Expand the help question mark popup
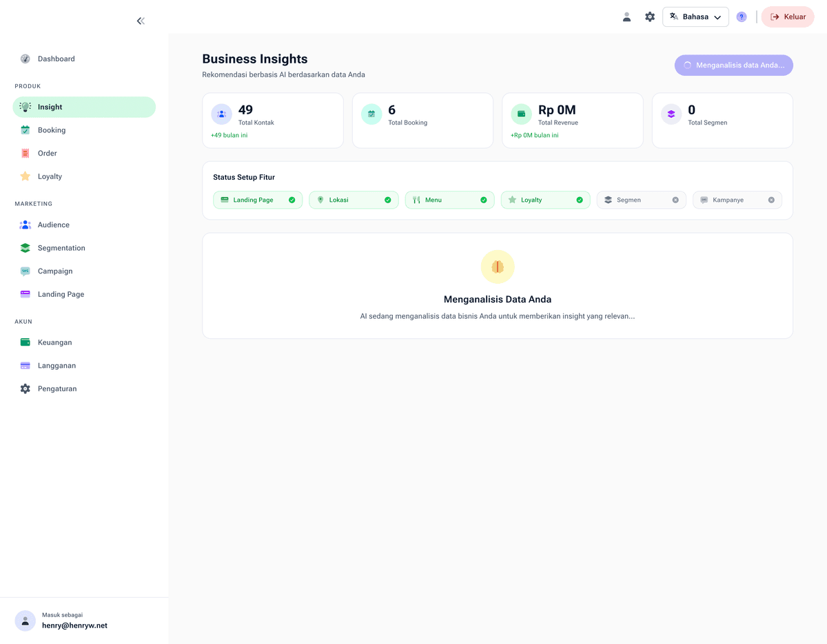This screenshot has width=827, height=644. click(x=741, y=16)
